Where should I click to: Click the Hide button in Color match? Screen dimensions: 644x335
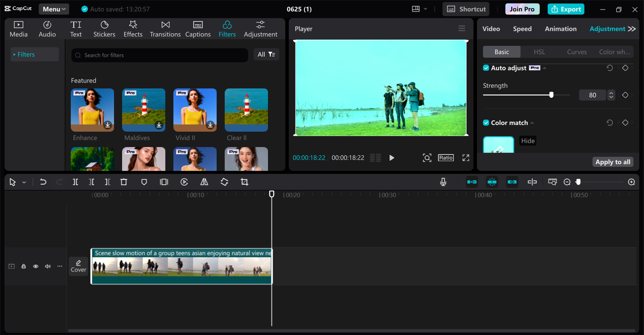528,141
